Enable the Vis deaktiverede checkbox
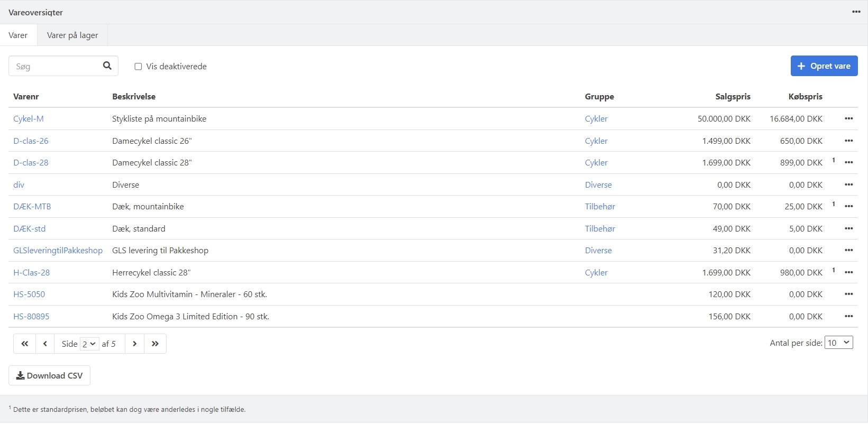The image size is (868, 424). (x=138, y=67)
